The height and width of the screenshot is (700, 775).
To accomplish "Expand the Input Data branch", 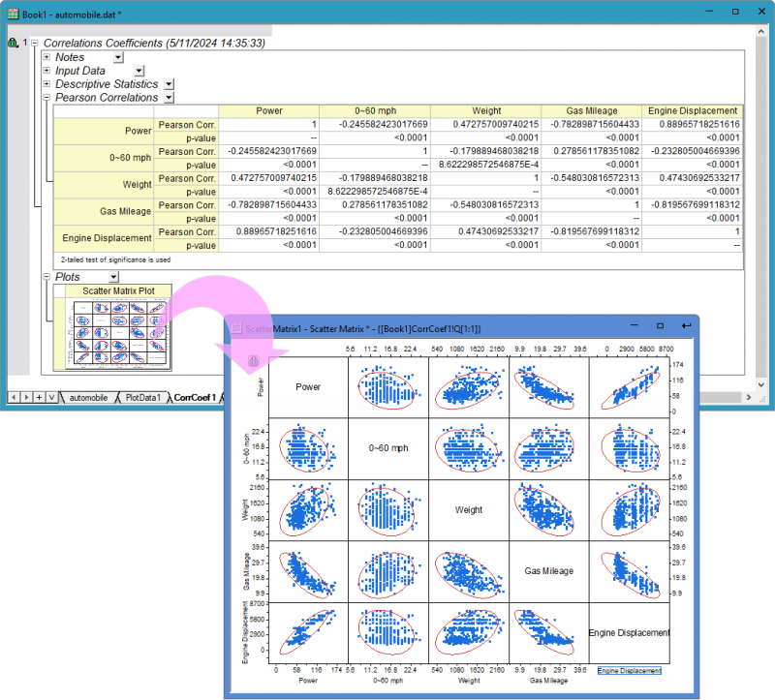I will [46, 71].
